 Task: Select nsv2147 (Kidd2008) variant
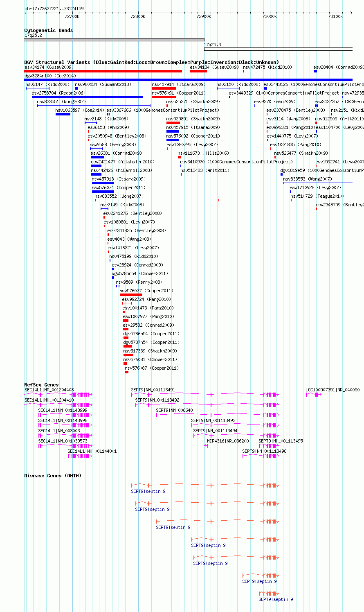click(x=47, y=84)
